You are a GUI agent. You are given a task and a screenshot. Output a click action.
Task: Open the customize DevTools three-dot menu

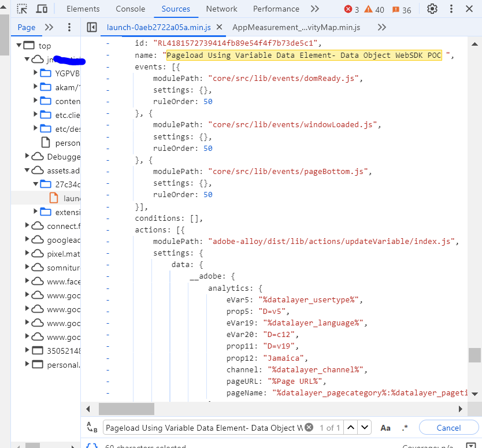pyautogui.click(x=453, y=8)
